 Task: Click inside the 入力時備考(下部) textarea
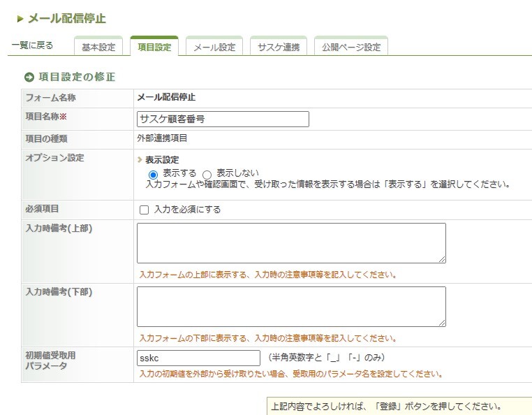point(291,306)
